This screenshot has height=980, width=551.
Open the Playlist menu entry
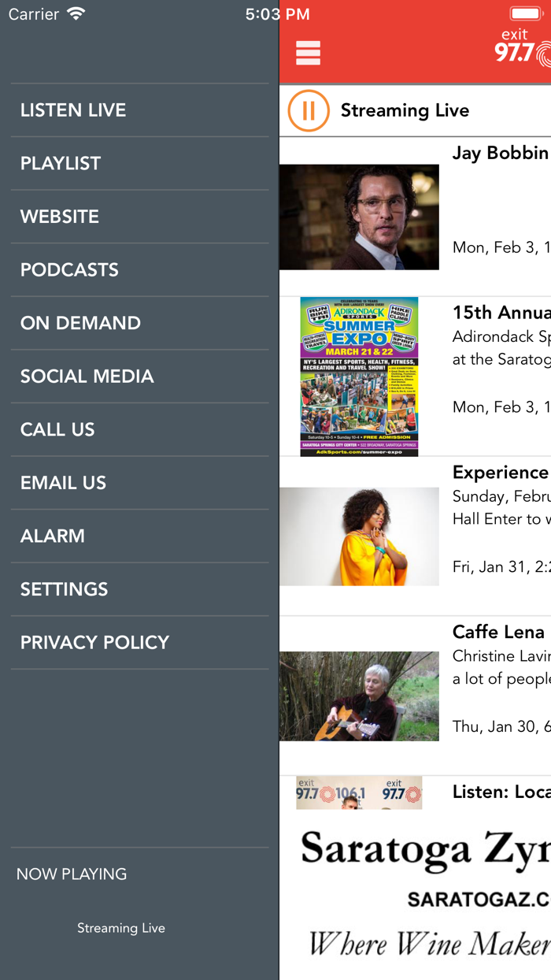[60, 163]
